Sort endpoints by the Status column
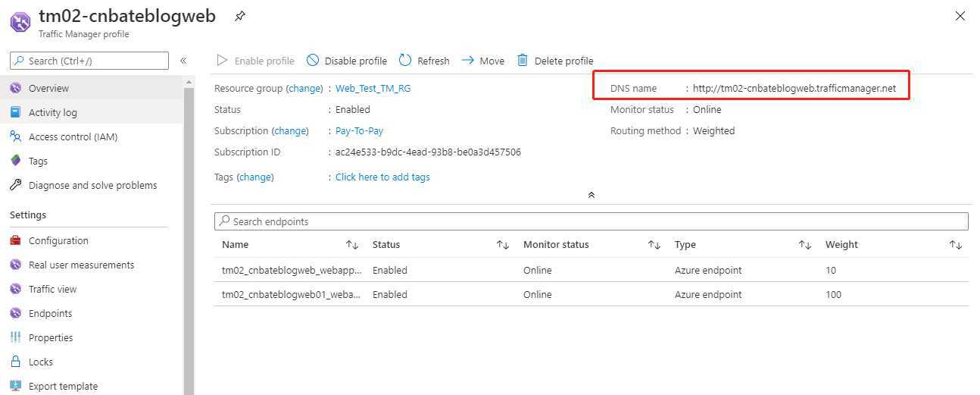The image size is (980, 395). pos(503,245)
